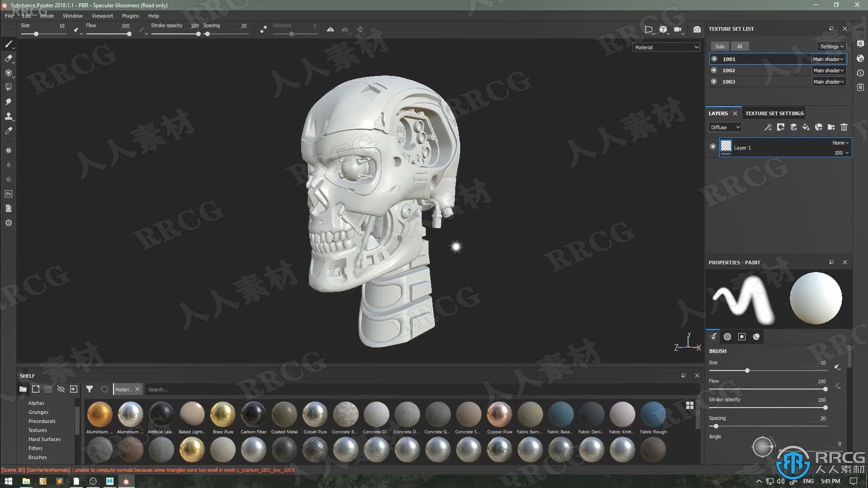
Task: Create a folder in the Layers panel
Action: click(x=831, y=127)
